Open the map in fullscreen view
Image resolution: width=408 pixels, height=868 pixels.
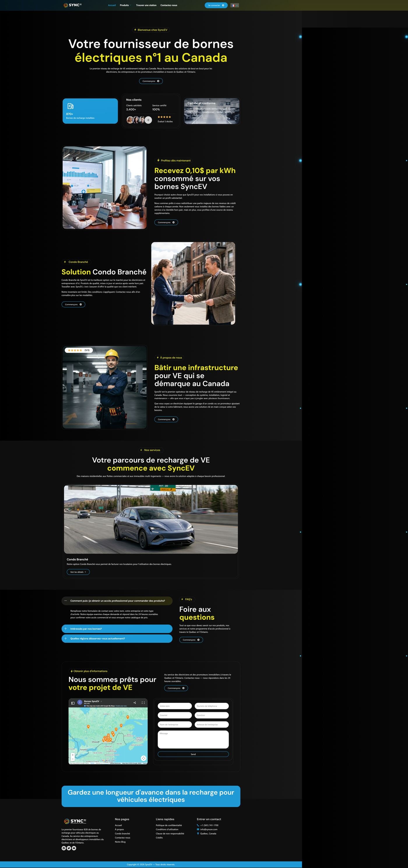143,703
